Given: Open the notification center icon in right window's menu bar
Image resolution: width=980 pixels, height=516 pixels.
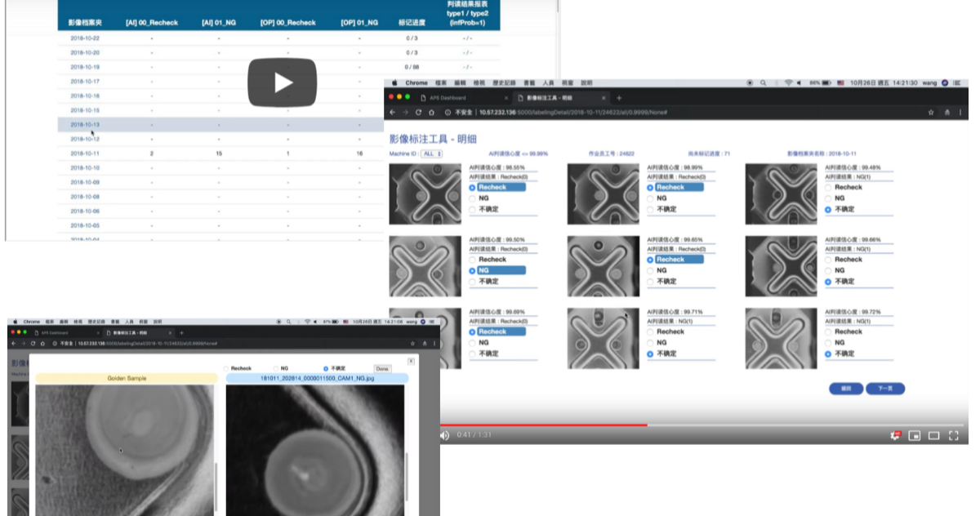Looking at the screenshot, I should [957, 83].
